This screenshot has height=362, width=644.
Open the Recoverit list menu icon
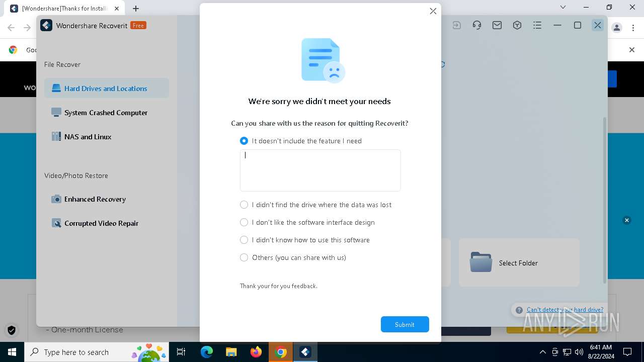[x=537, y=25]
